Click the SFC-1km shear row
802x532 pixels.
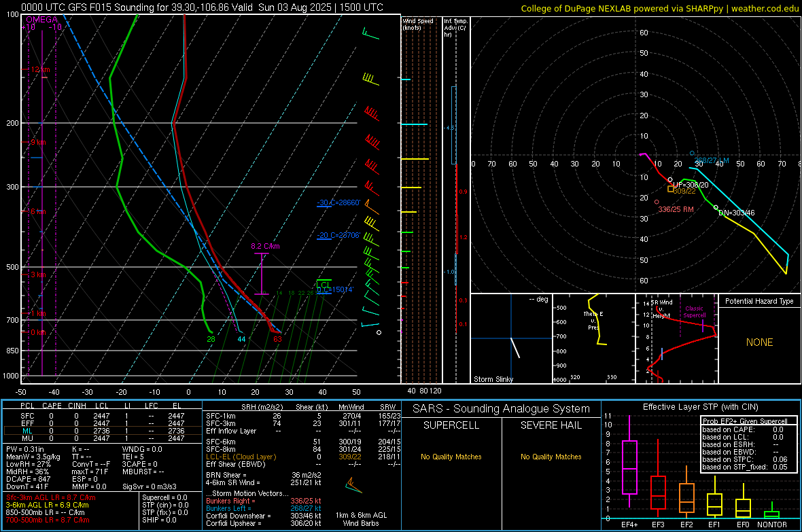[303, 416]
